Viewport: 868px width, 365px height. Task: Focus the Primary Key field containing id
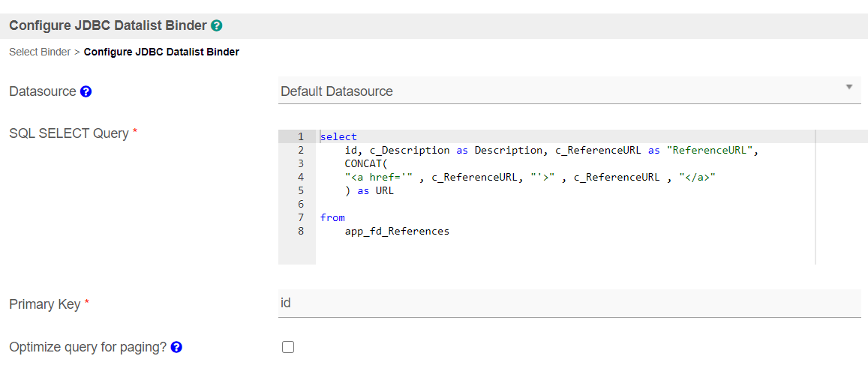click(569, 303)
